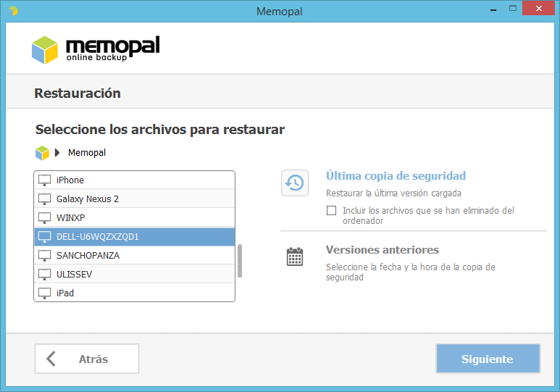
Task: Click the monitor icon beside WINXP
Action: point(45,217)
